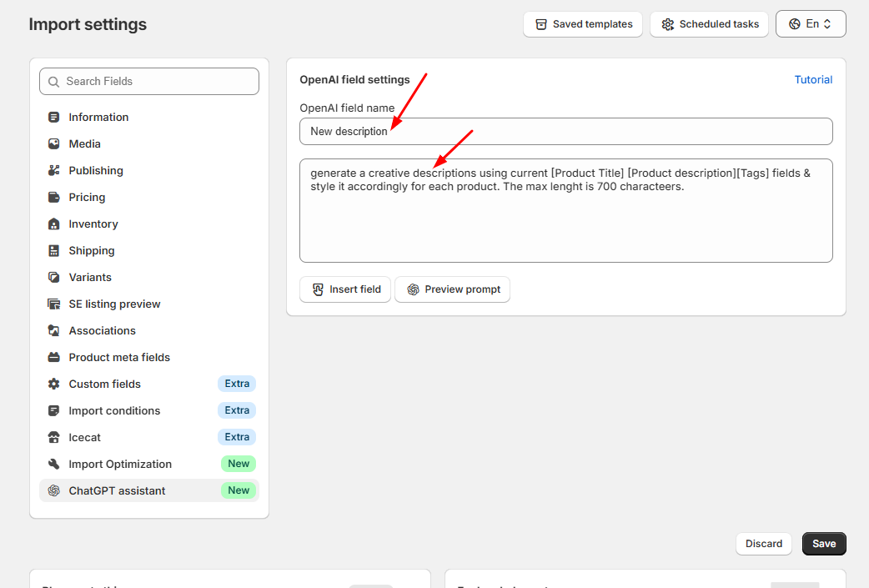Click the Import Optimization wrench icon
Image resolution: width=869 pixels, height=588 pixels.
pos(53,464)
